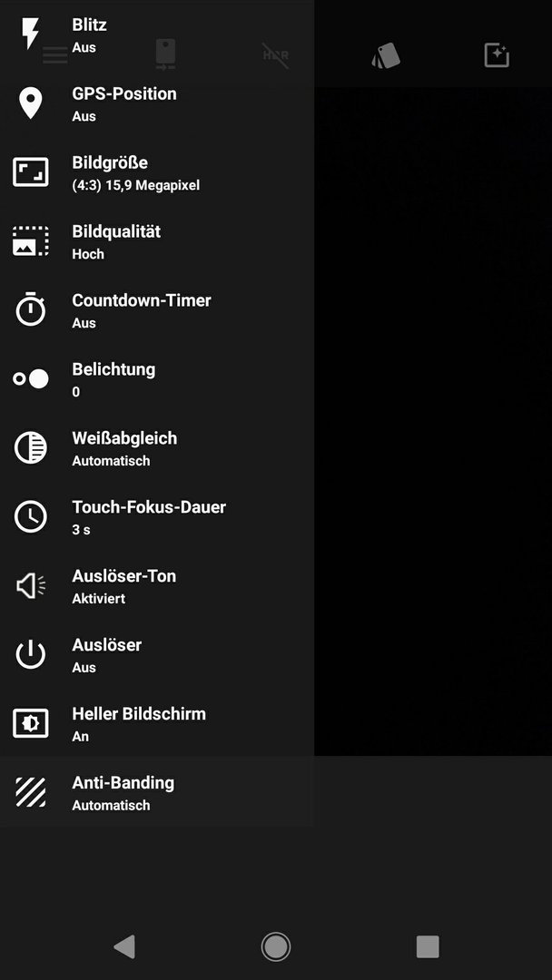Image resolution: width=552 pixels, height=980 pixels.
Task: Select the Touch-Fokus-Dauer label
Action: [x=149, y=507]
